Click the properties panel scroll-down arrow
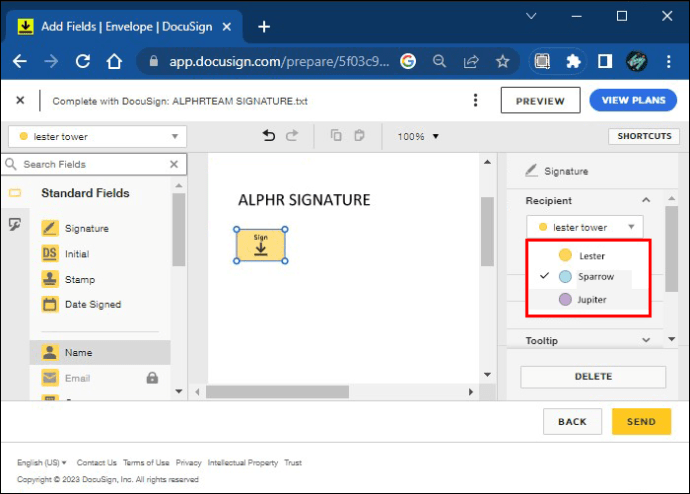Screen dimensions: 690x494 (x=672, y=339)
